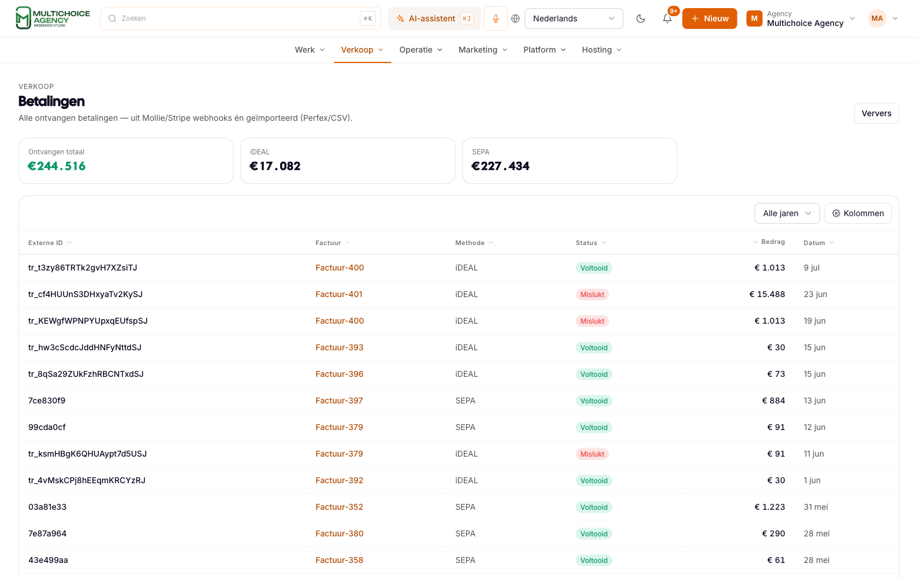Click the AI-assistent sparkle button

pos(434,18)
